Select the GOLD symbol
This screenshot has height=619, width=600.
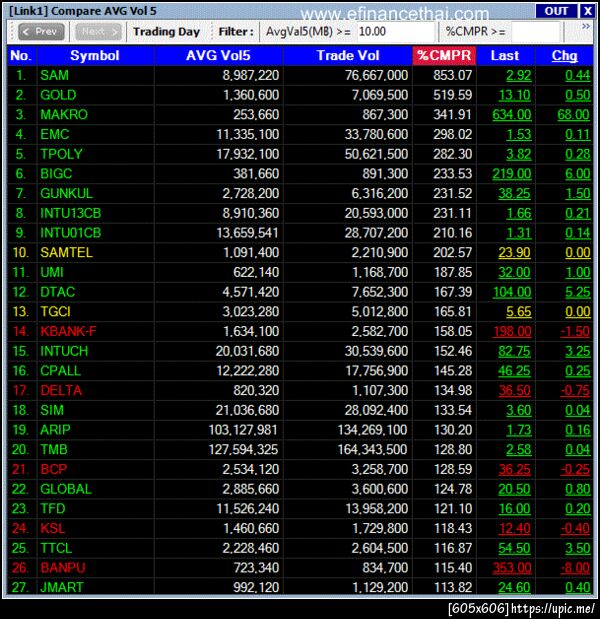[x=58, y=95]
